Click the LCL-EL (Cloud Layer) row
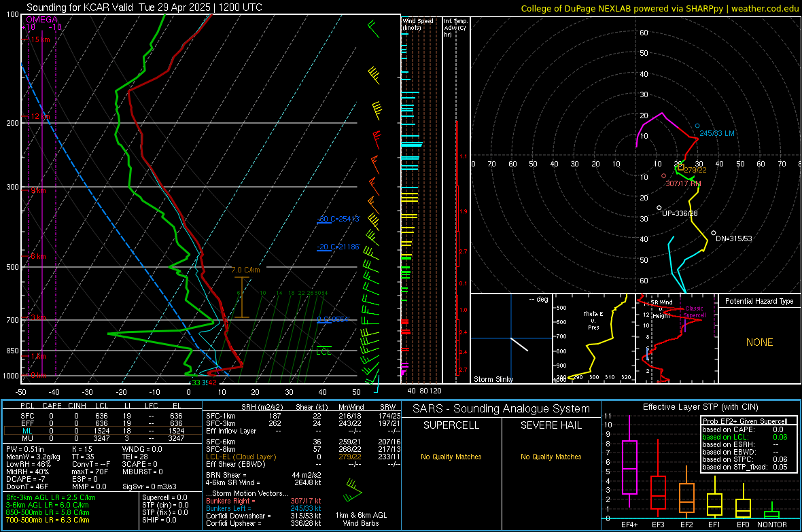 [x=303, y=457]
